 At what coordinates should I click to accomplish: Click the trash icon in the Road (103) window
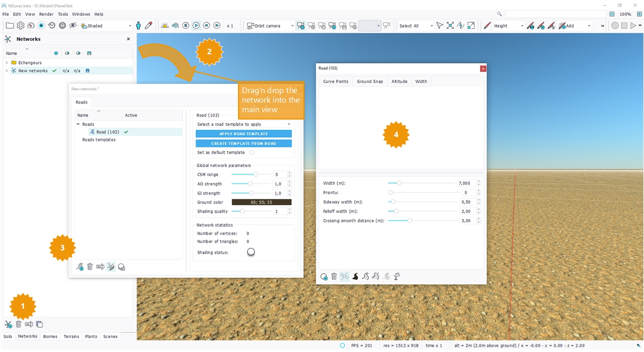[334, 277]
